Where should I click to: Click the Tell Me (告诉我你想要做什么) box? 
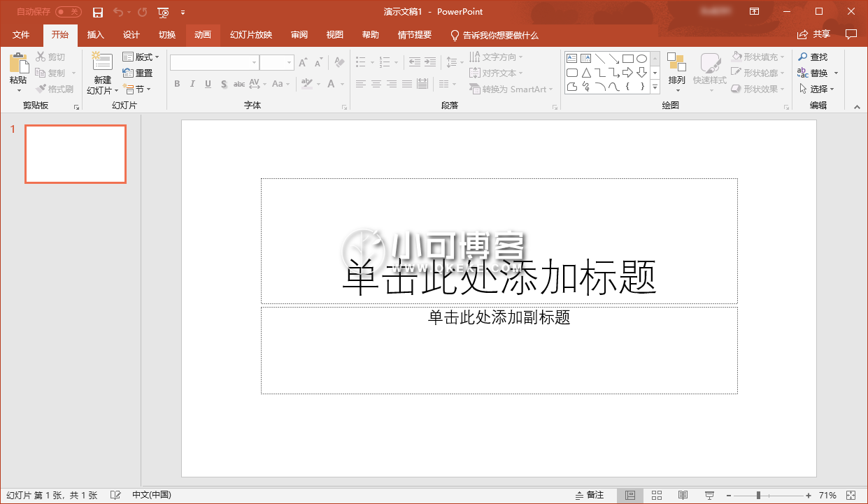494,35
